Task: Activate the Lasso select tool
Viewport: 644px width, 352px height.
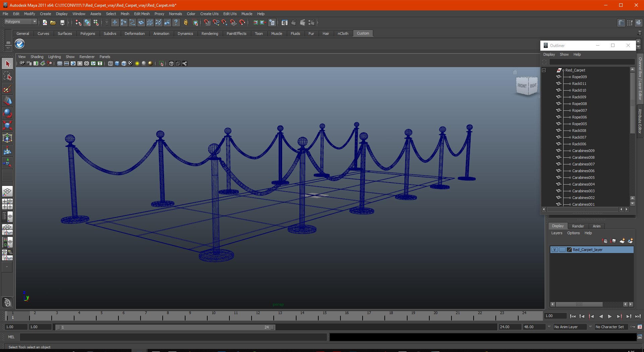Action: 7,76
